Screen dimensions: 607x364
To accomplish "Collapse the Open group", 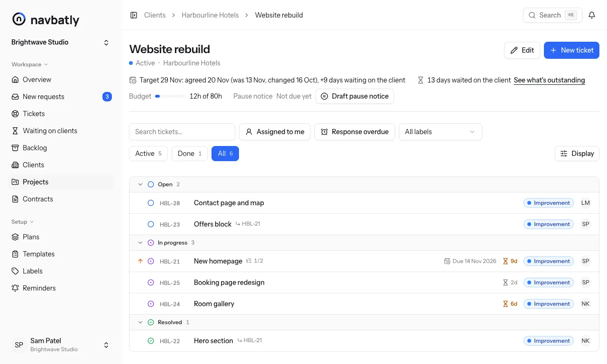I will [140, 184].
